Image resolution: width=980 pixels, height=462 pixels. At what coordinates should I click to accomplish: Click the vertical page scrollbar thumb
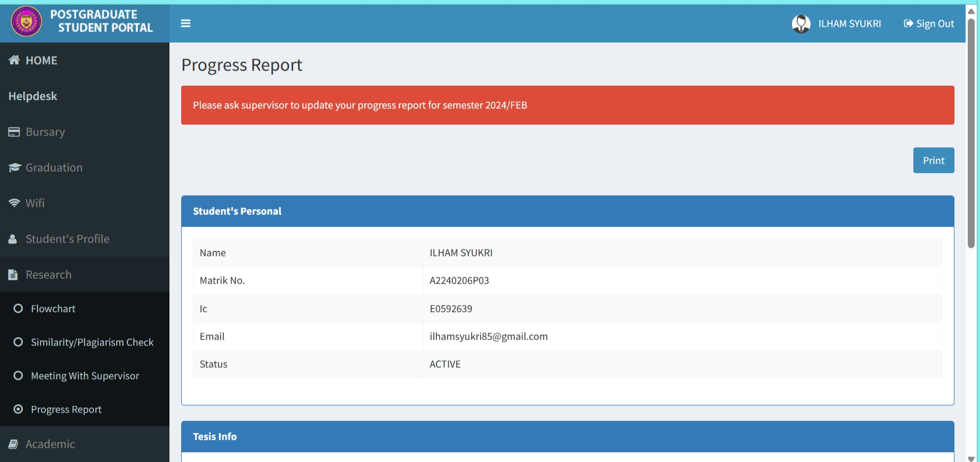coord(971,133)
